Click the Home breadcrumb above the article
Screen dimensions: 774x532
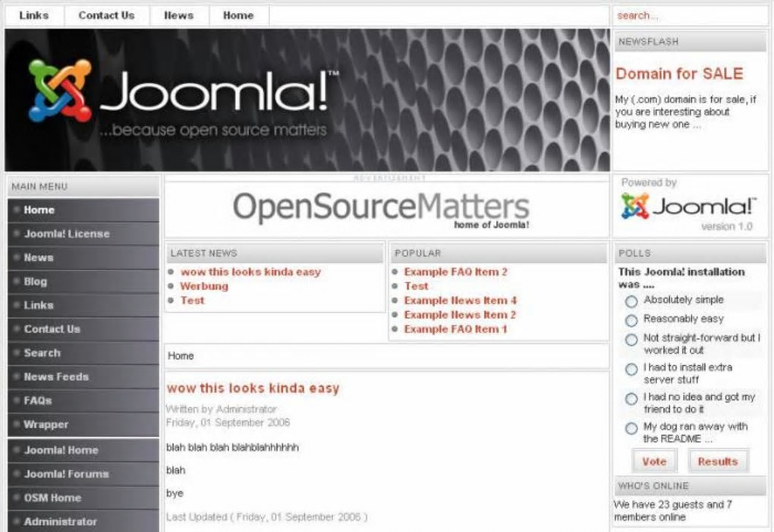coord(181,356)
